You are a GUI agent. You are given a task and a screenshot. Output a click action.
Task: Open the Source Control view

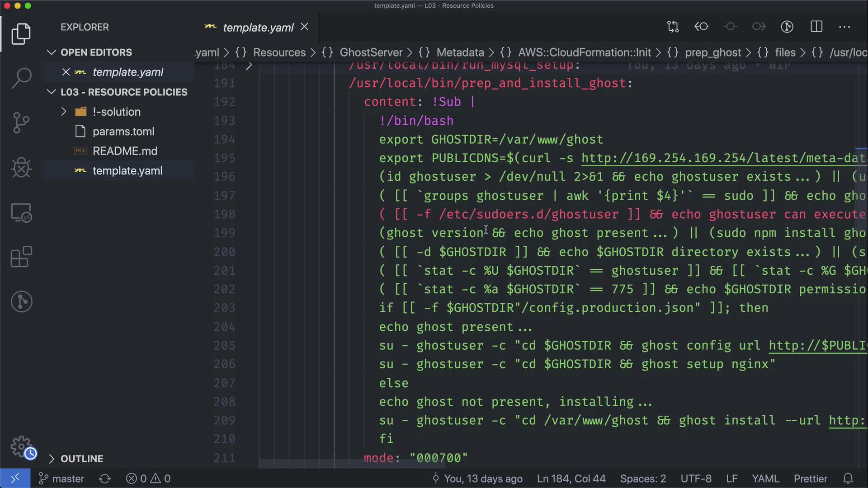[x=21, y=122]
